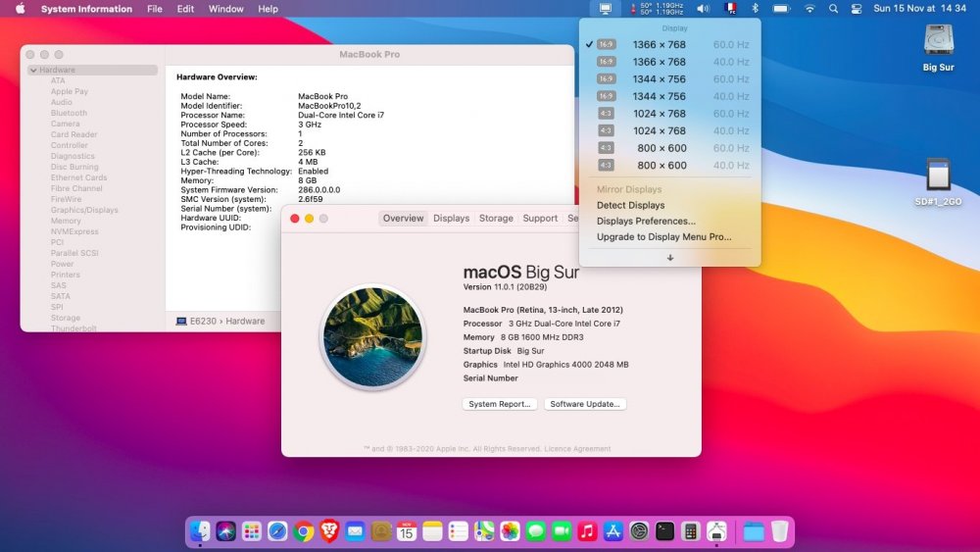Viewport: 980px width, 552px height.
Task: Open the Display Menu status bar dropdown
Action: coord(606,9)
